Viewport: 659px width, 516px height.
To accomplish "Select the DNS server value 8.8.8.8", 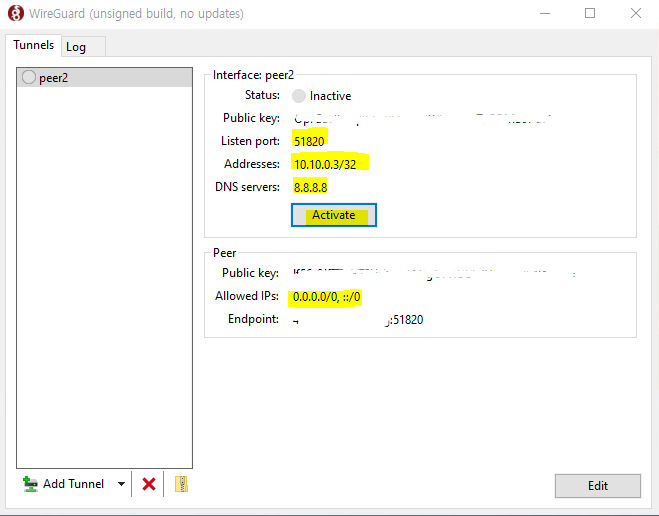I will pos(311,187).
